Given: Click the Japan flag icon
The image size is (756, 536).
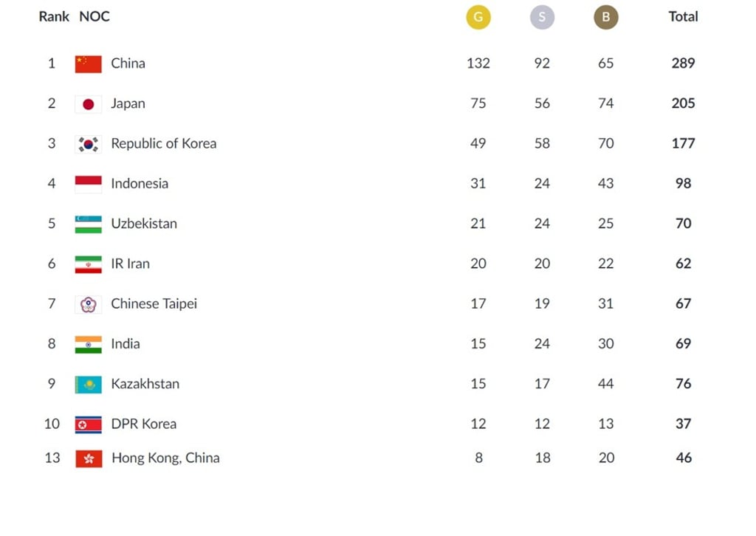Looking at the screenshot, I should [89, 104].
